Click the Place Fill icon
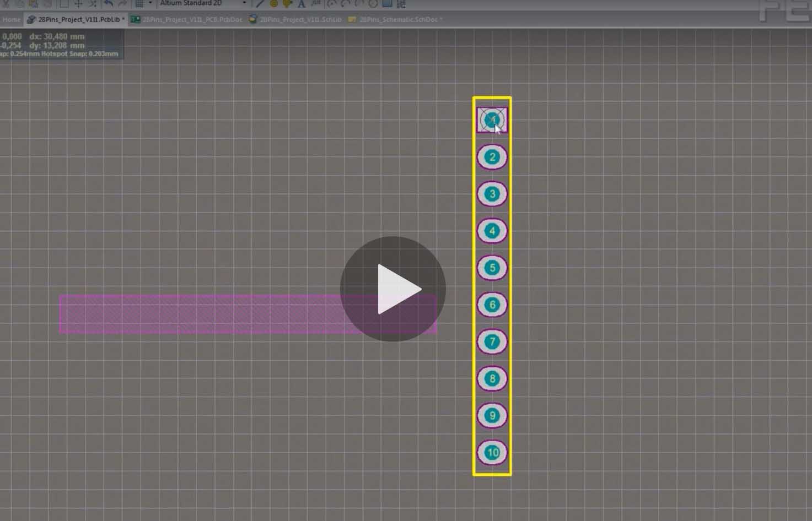This screenshot has height=521, width=812. [388, 4]
